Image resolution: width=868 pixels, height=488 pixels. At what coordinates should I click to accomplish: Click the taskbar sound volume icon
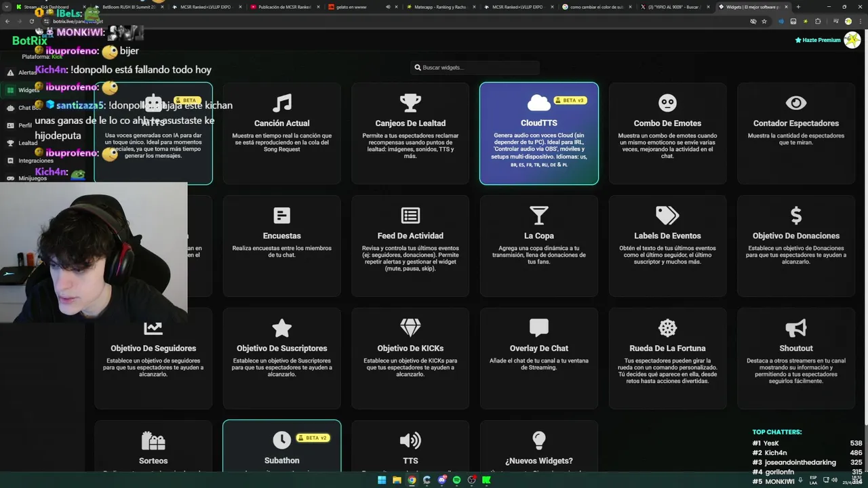tap(834, 480)
